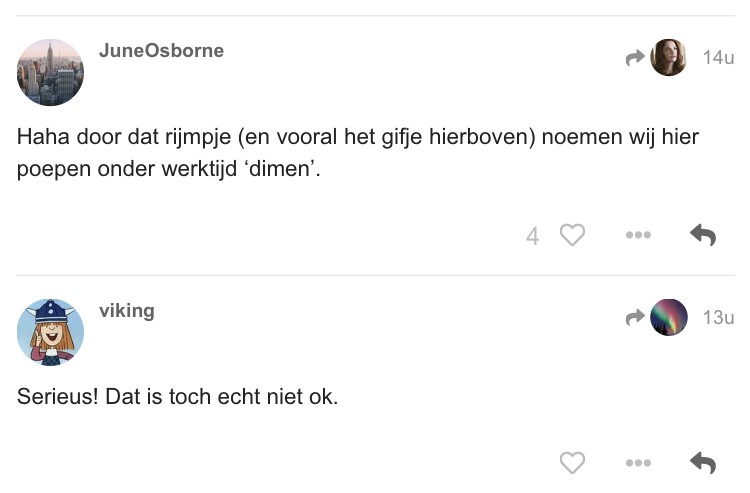Open the viking username profile link
750x493 pixels.
[x=127, y=311]
